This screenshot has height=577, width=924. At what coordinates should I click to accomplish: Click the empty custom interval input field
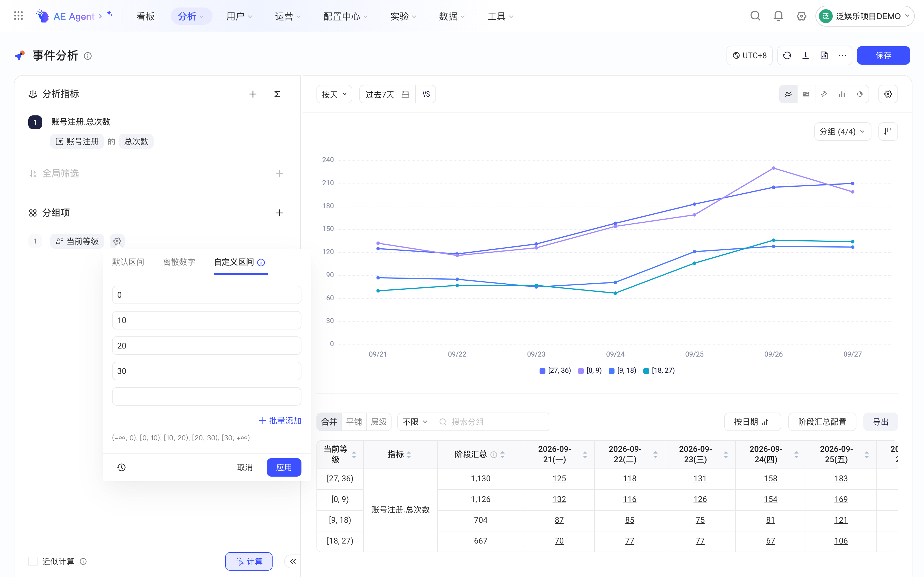[x=206, y=396]
